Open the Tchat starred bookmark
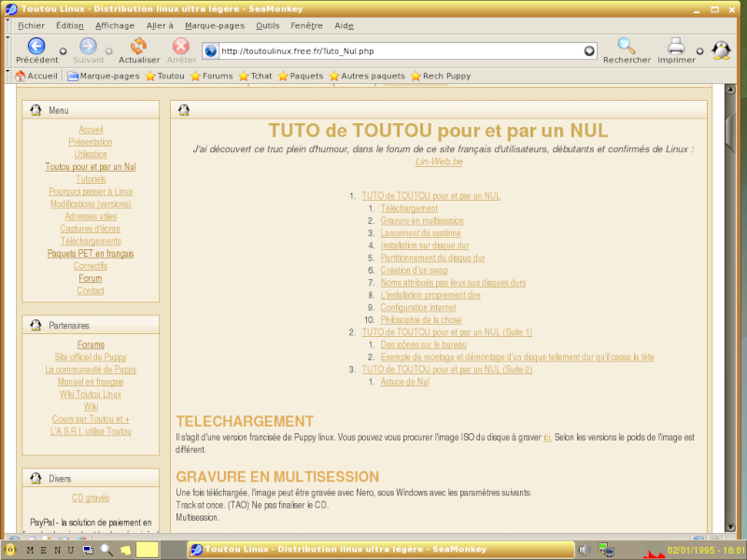 [255, 76]
